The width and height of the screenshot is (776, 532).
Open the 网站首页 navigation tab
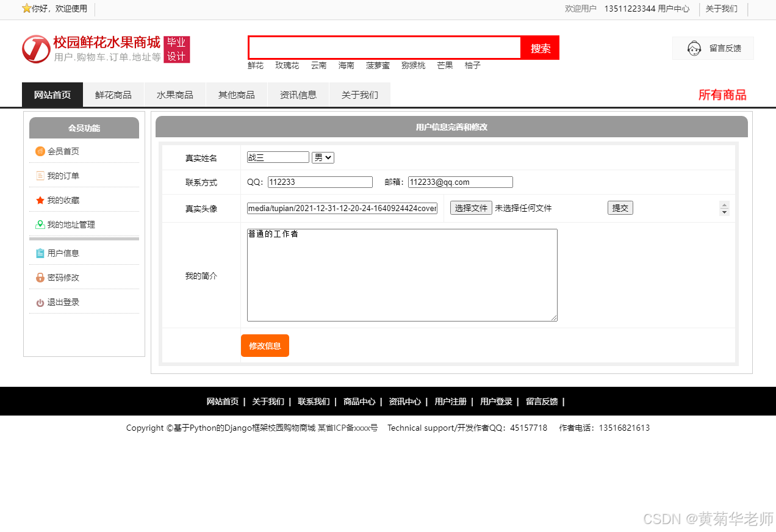(52, 95)
